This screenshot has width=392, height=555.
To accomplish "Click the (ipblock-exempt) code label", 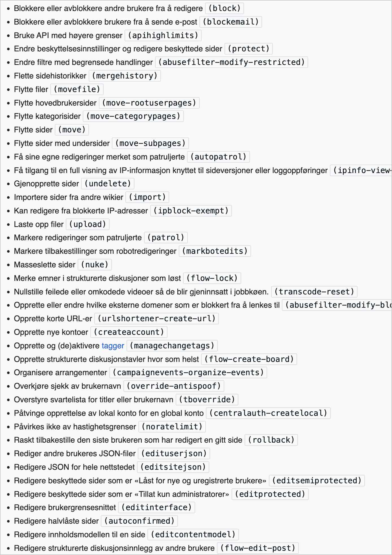I will (x=191, y=211).
